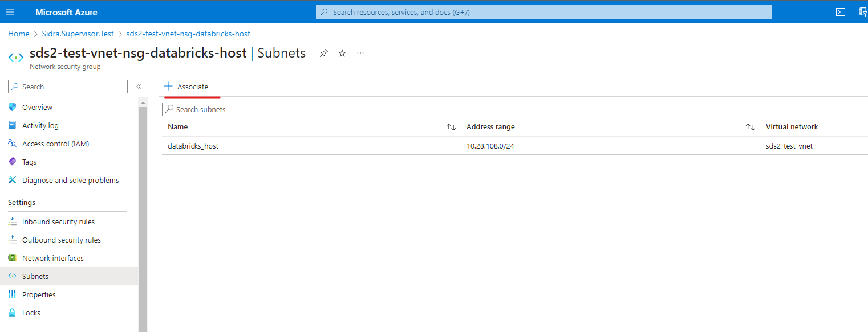Navigate to Inbound security rules

[58, 222]
